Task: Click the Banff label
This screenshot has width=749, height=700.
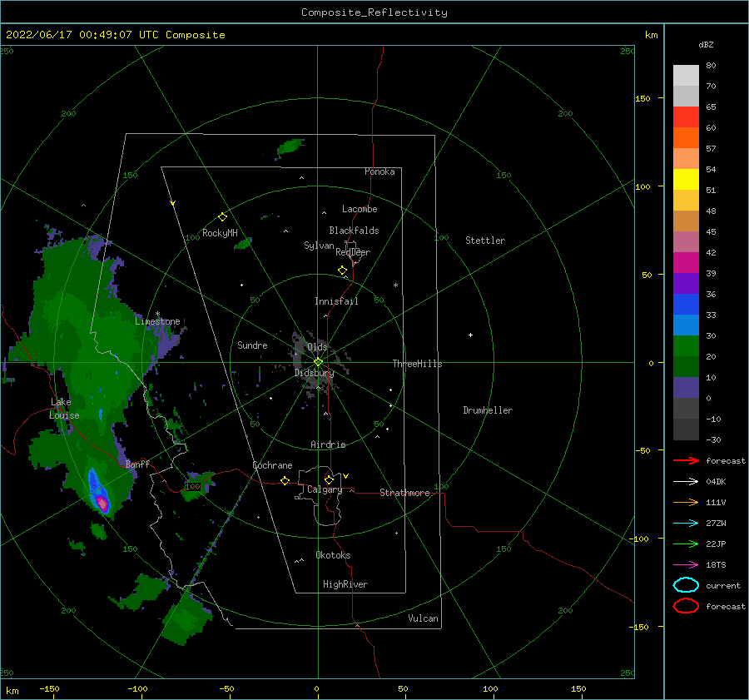Action: [x=137, y=464]
